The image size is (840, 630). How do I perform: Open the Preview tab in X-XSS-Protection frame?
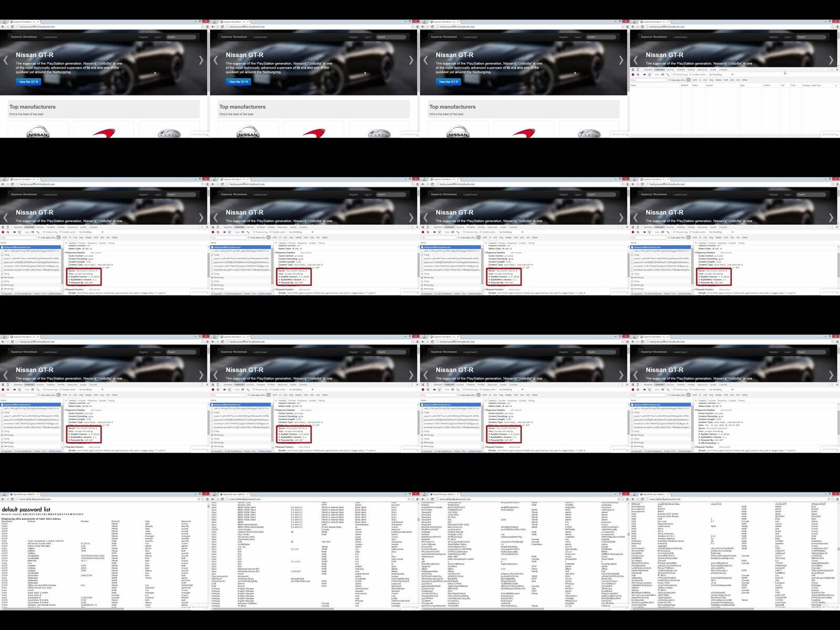click(x=712, y=401)
